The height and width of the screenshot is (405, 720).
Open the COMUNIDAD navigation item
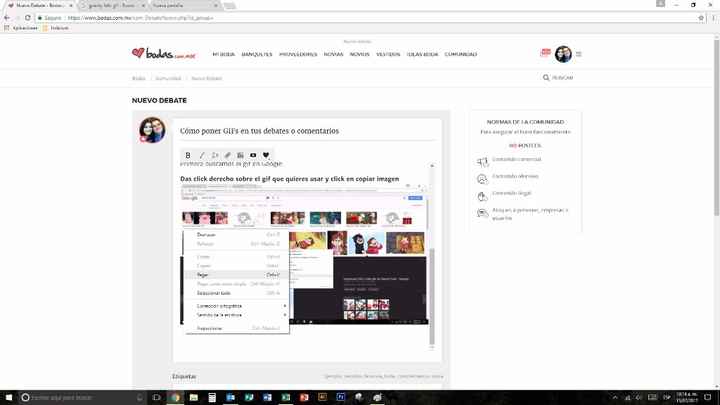coord(461,54)
